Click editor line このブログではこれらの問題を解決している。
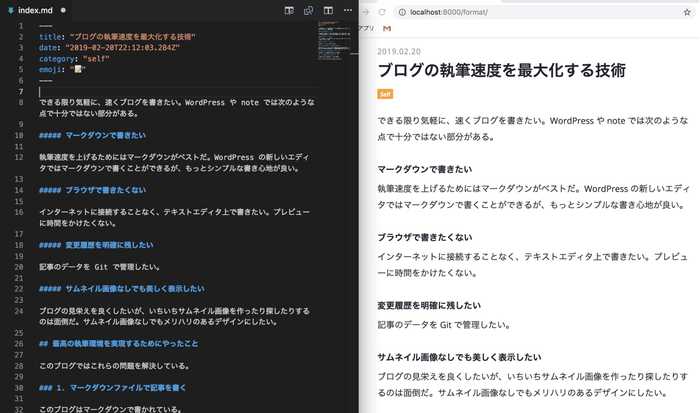The width and height of the screenshot is (700, 413). click(115, 366)
